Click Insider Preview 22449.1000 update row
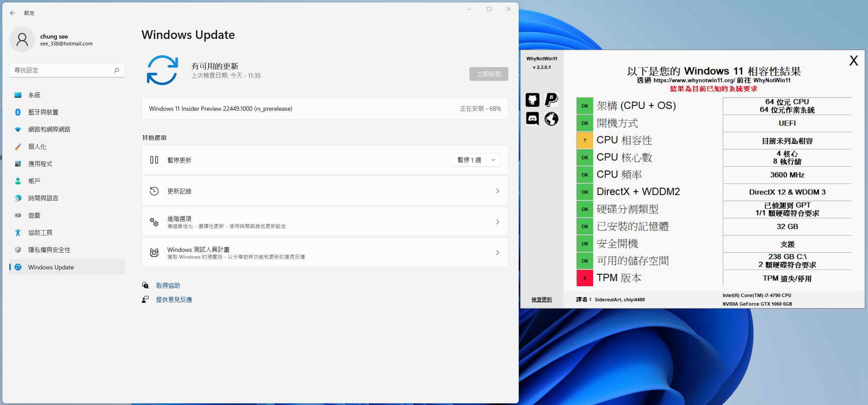Viewport: 868px width, 405px height. pyautogui.click(x=325, y=109)
